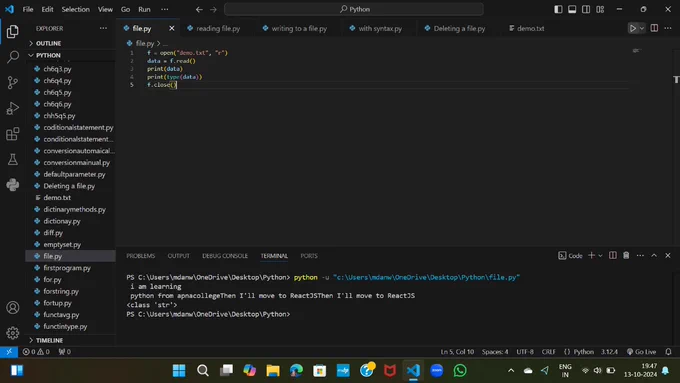Open Explorer Views and More Actions ellipsis
Screen dimensions: 680x383
(103, 28)
